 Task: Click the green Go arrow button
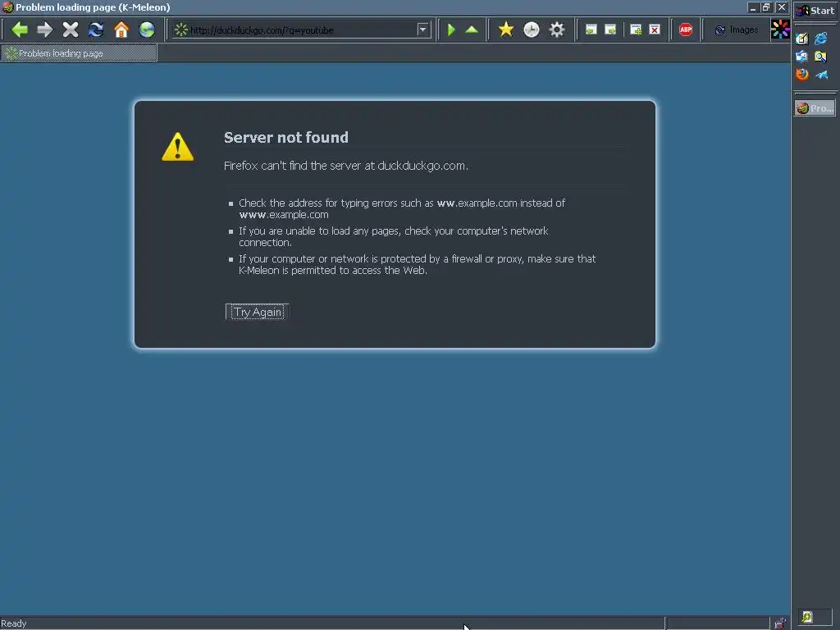(451, 30)
